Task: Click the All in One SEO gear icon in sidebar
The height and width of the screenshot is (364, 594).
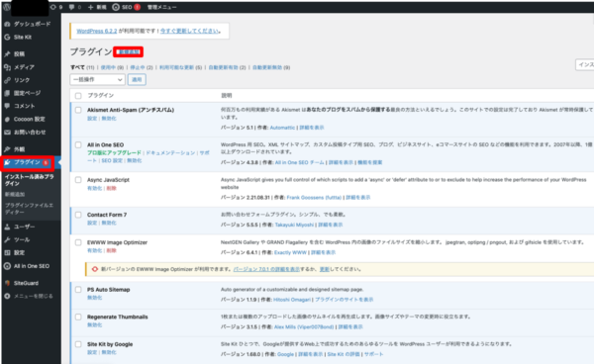Action: pos(7,266)
